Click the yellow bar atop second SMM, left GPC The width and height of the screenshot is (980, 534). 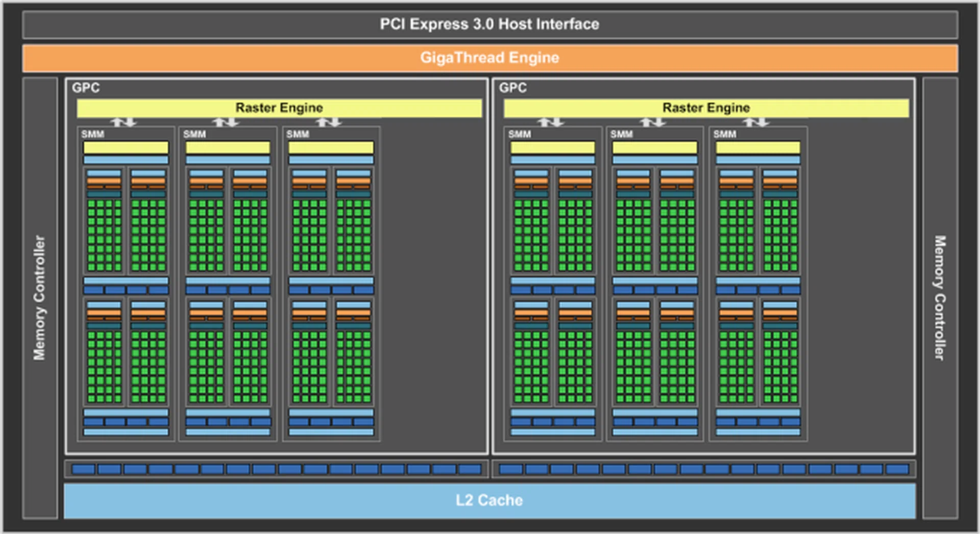(228, 148)
